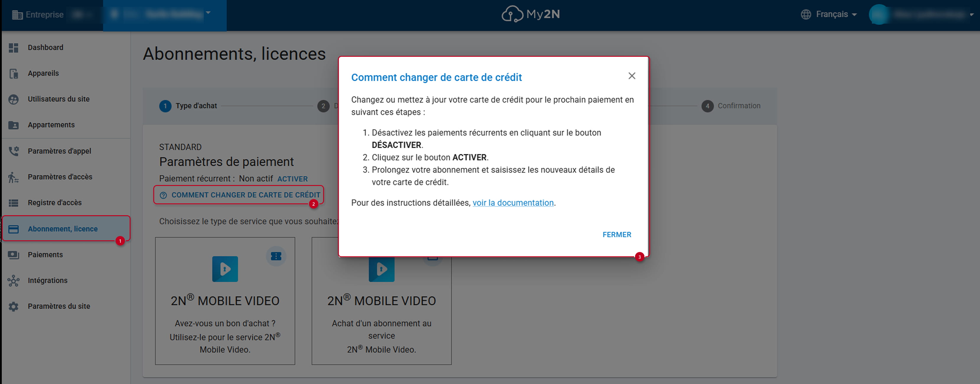Viewport: 980px width, 384px height.
Task: Click the FERMER button in dialog
Action: 617,235
